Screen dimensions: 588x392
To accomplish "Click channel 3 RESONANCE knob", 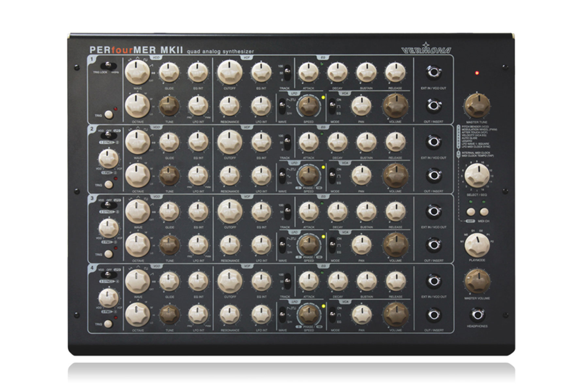I will (230, 245).
